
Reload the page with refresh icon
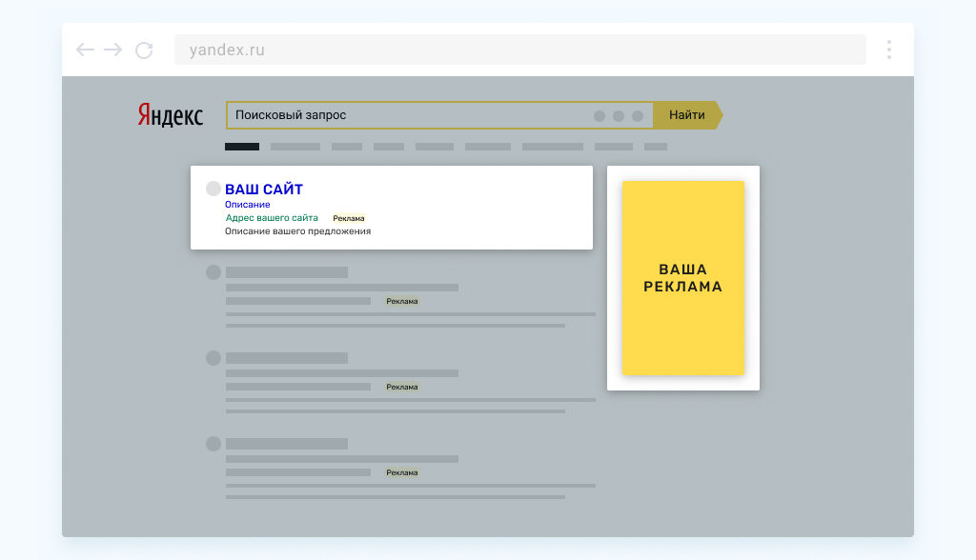point(145,50)
